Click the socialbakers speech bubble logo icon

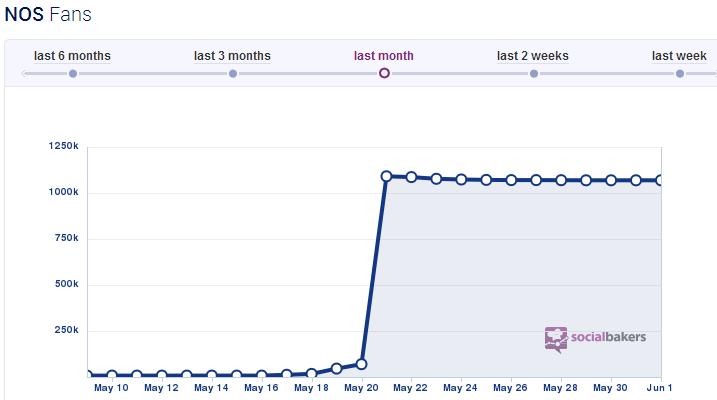click(555, 339)
